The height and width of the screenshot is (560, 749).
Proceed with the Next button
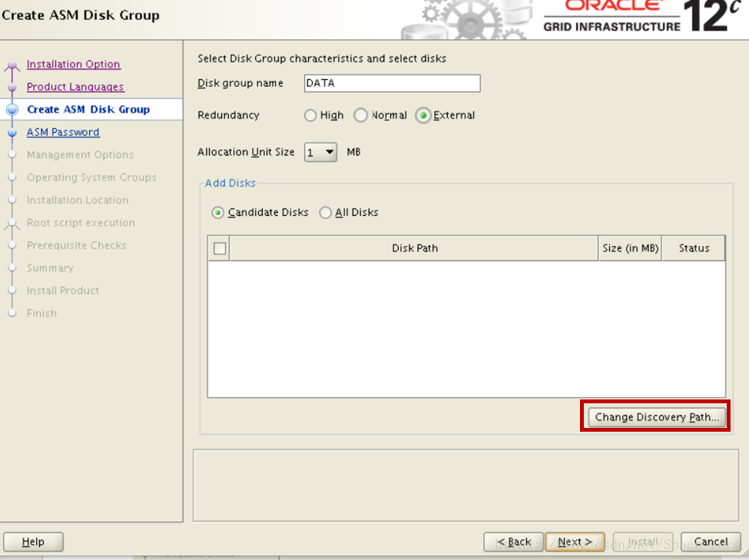tap(575, 542)
